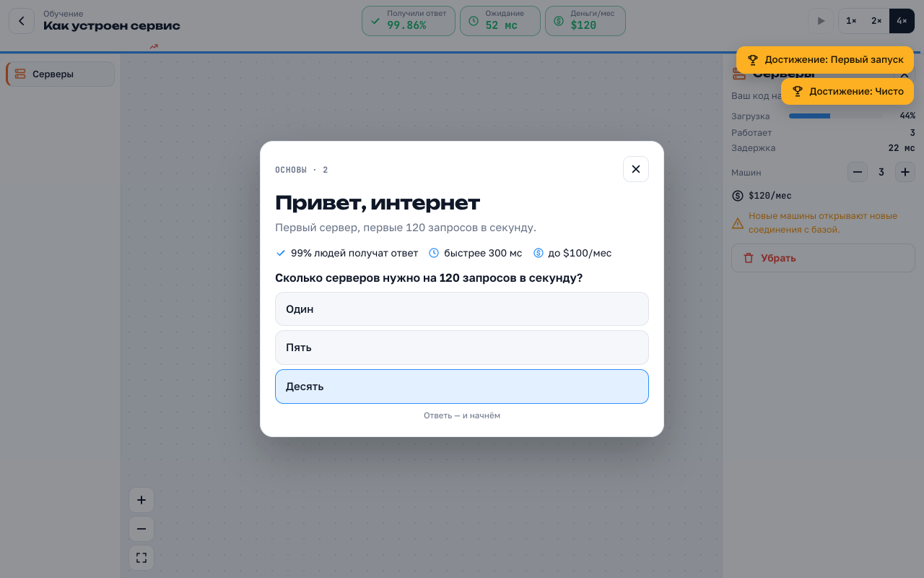Image resolution: width=924 pixels, height=578 pixels.
Task: Click the ОСНОВЫ · 2 label
Action: (302, 170)
